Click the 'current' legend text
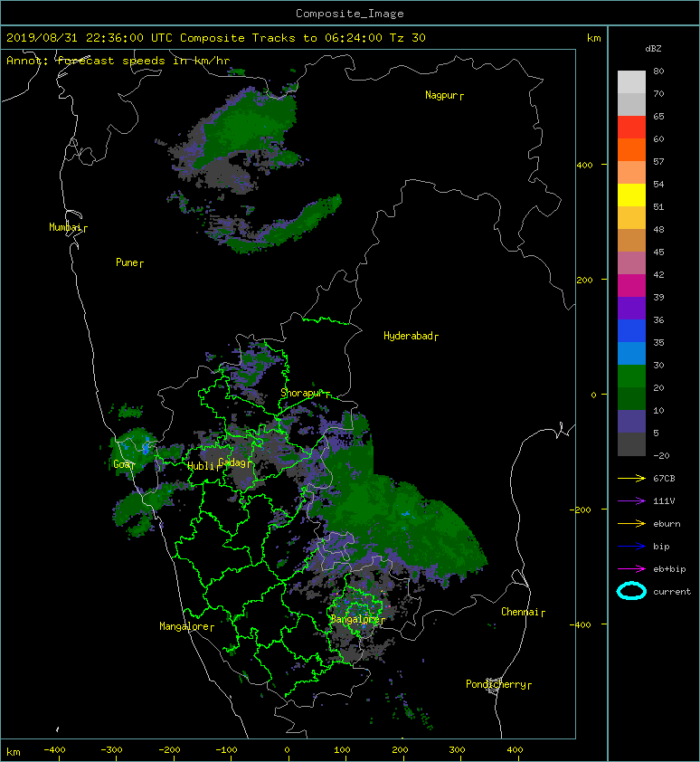Image resolution: width=700 pixels, height=762 pixels. tap(672, 592)
